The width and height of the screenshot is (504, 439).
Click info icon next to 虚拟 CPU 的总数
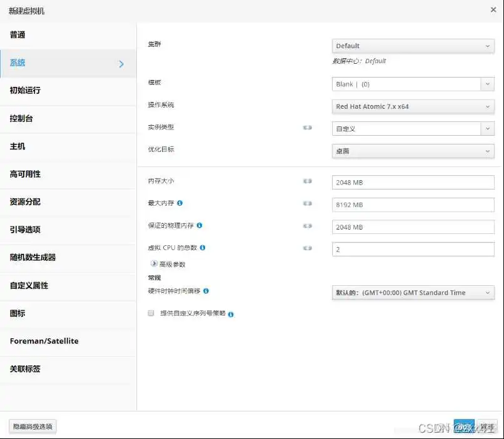click(203, 248)
